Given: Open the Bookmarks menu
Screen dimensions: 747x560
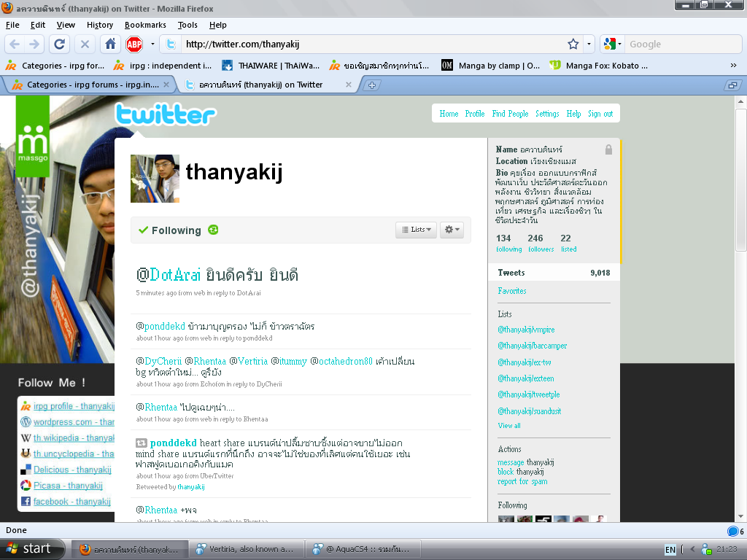Looking at the screenshot, I should coord(145,25).
